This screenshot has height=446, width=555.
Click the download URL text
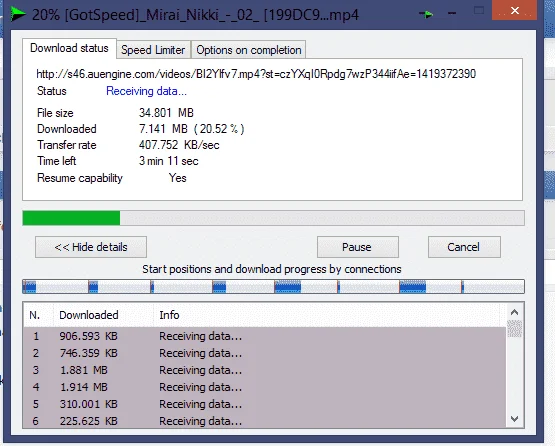(256, 74)
